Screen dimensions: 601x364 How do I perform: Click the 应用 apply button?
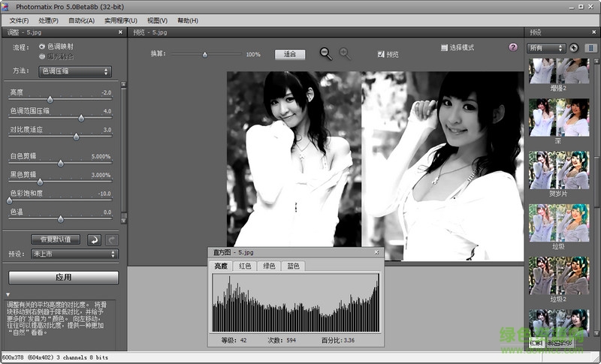[63, 277]
